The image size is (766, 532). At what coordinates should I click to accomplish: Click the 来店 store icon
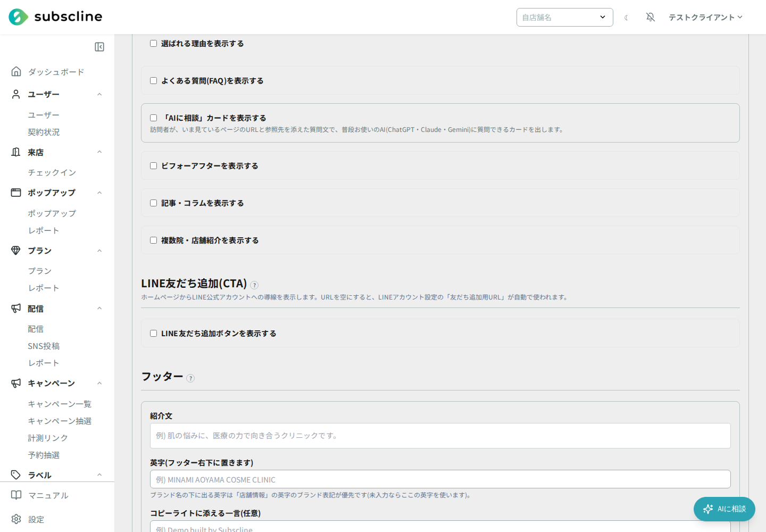16,152
